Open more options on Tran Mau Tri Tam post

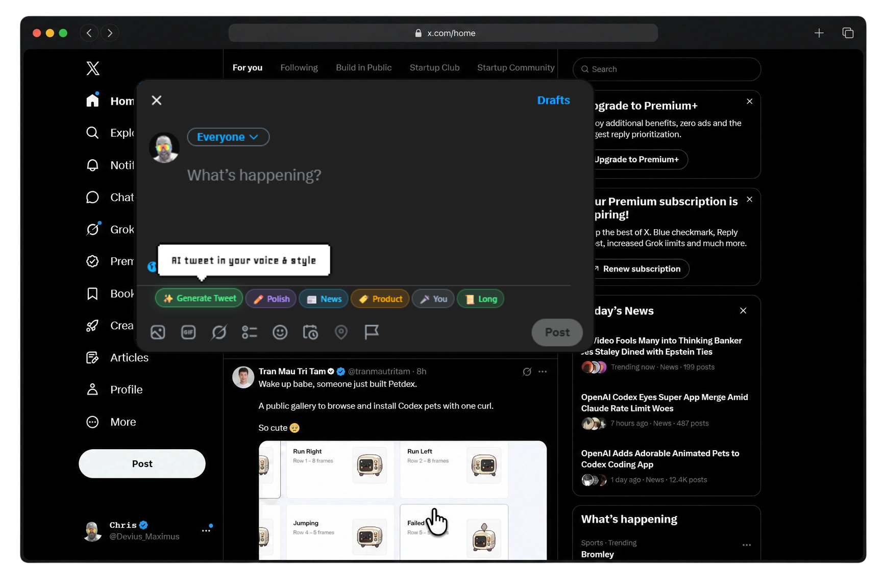543,372
